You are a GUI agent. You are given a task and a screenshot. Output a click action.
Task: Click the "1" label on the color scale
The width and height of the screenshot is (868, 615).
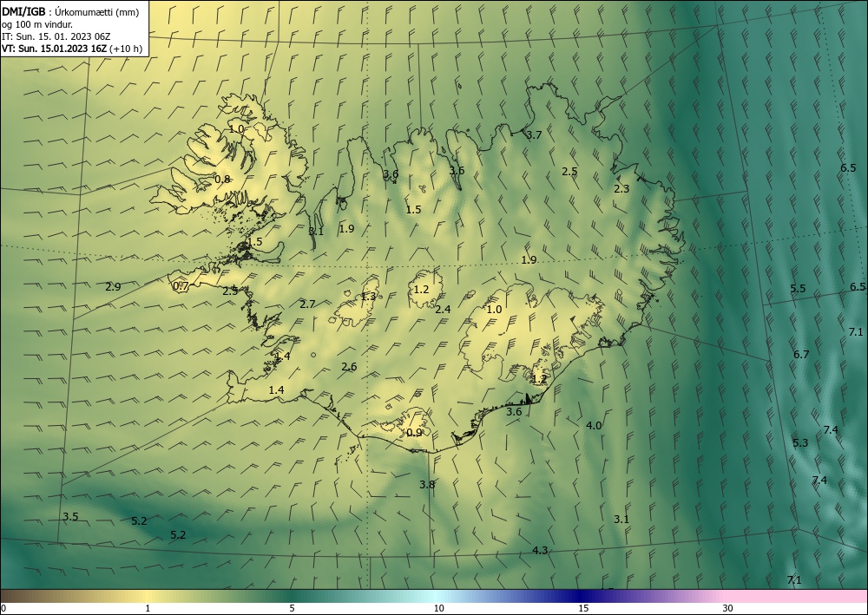pyautogui.click(x=148, y=609)
